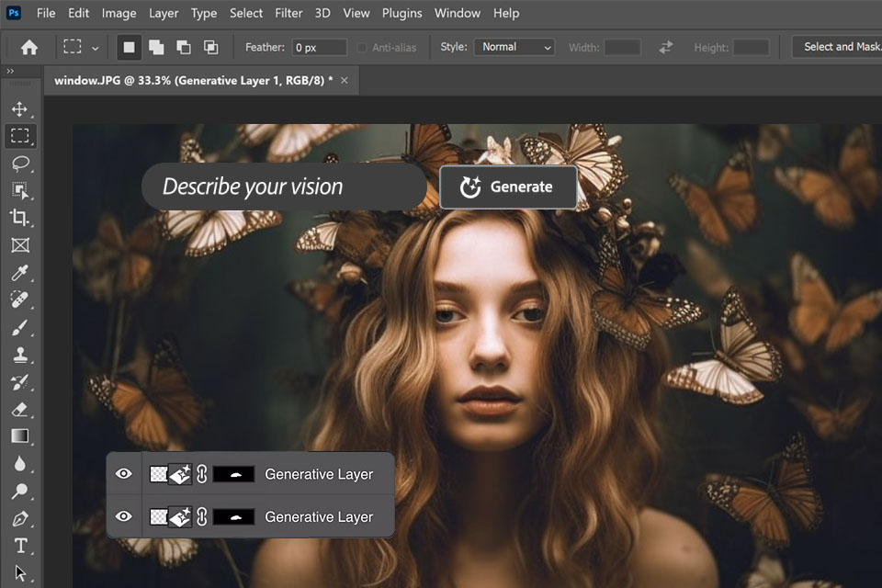Image resolution: width=882 pixels, height=588 pixels.
Task: Open the Window menu
Action: tap(458, 13)
